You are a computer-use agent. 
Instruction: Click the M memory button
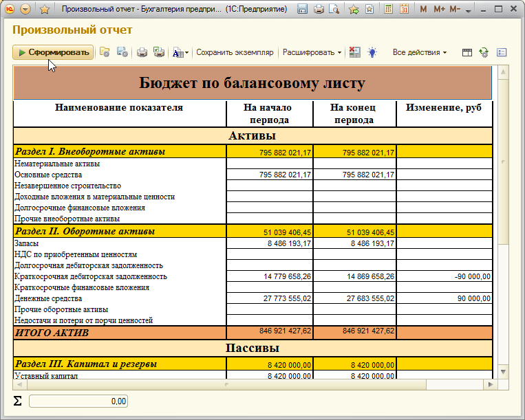[x=424, y=10]
